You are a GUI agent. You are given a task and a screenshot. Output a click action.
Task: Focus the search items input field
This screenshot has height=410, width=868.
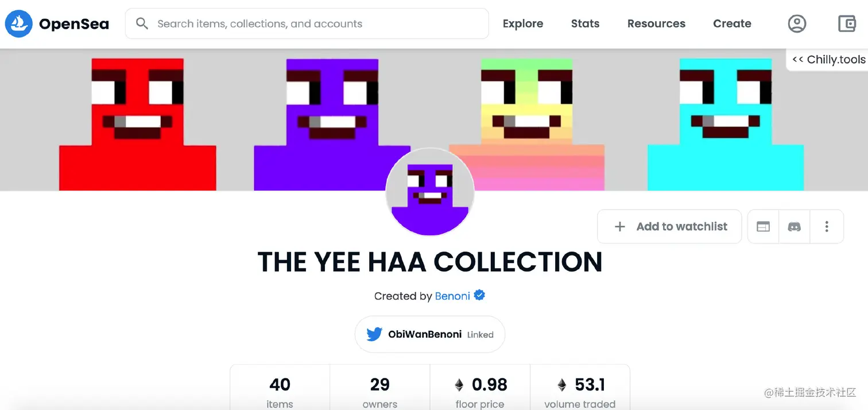pyautogui.click(x=307, y=24)
